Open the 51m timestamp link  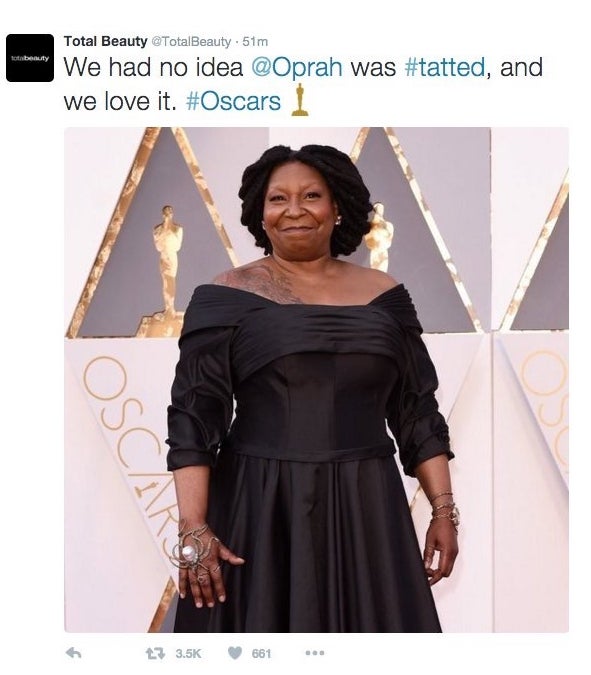[255, 41]
